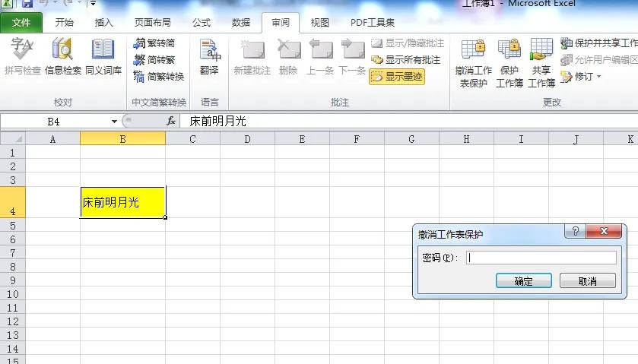
Task: Select row 1 header
Action: point(13,153)
